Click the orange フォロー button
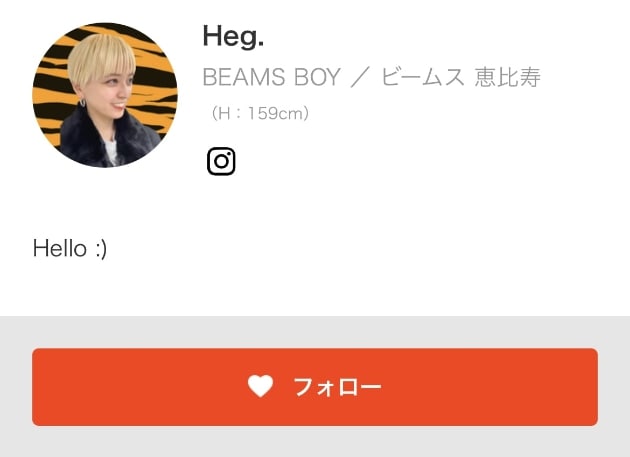The height and width of the screenshot is (457, 630). pos(315,387)
